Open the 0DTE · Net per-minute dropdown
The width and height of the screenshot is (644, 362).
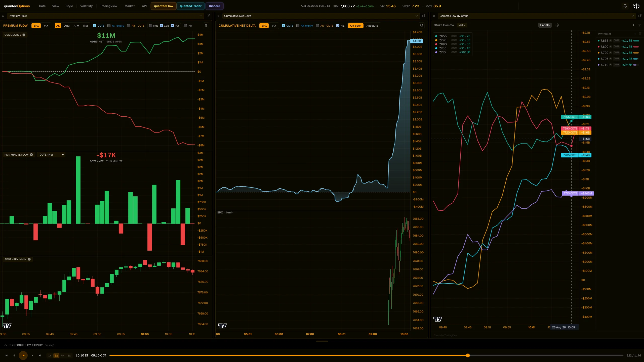[51, 155]
